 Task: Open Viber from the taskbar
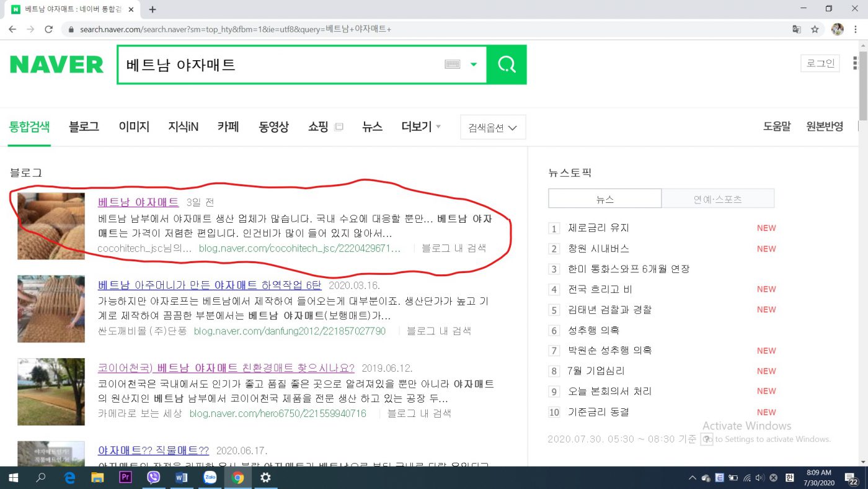154,478
